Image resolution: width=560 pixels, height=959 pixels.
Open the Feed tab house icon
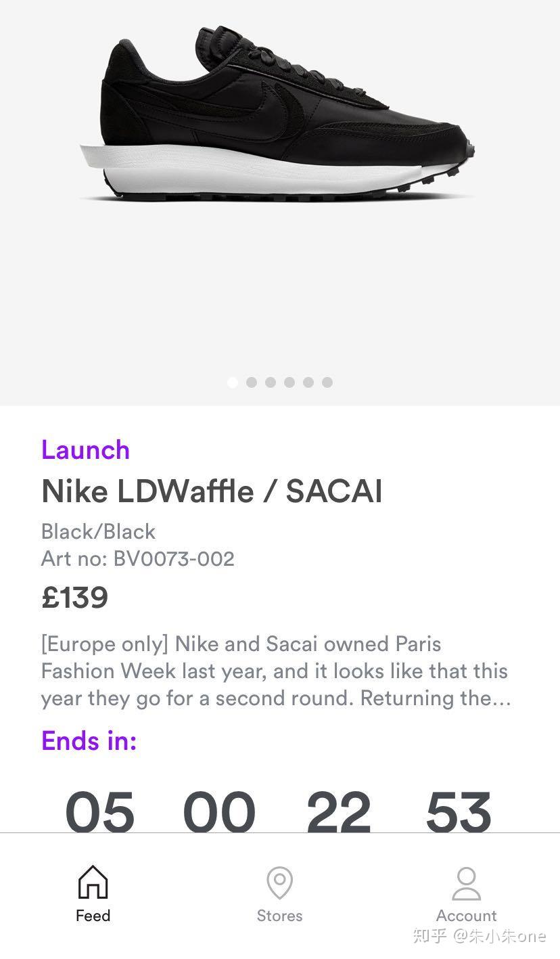(x=93, y=883)
